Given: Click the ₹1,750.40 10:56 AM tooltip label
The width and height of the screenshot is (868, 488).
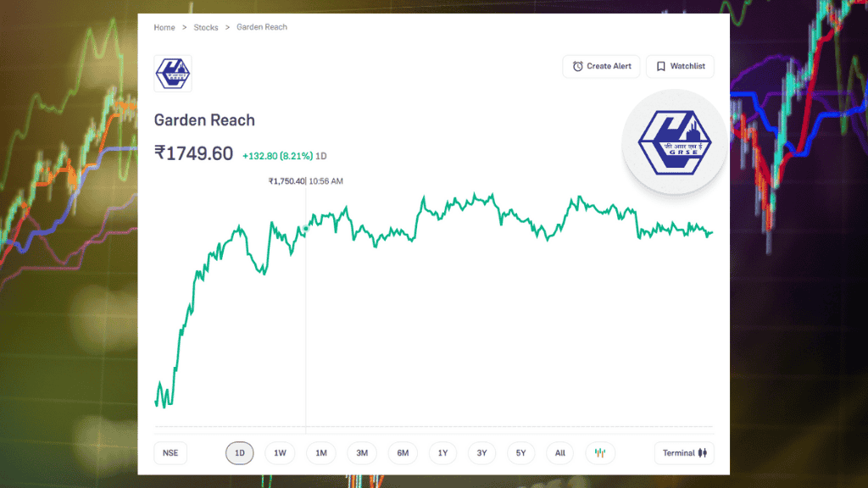Looking at the screenshot, I should pos(305,181).
